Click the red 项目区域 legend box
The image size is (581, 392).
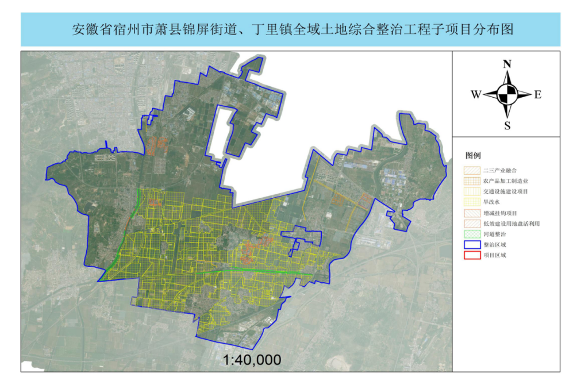click(x=472, y=254)
